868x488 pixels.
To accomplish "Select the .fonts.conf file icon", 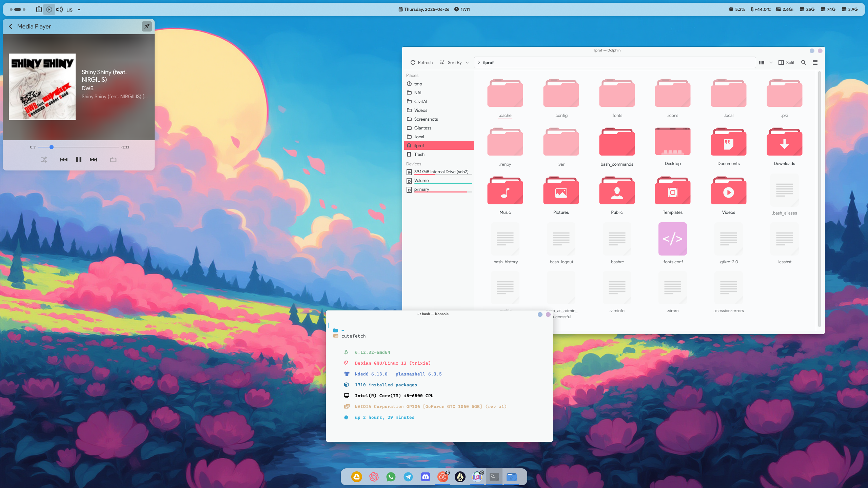I will click(x=673, y=239).
